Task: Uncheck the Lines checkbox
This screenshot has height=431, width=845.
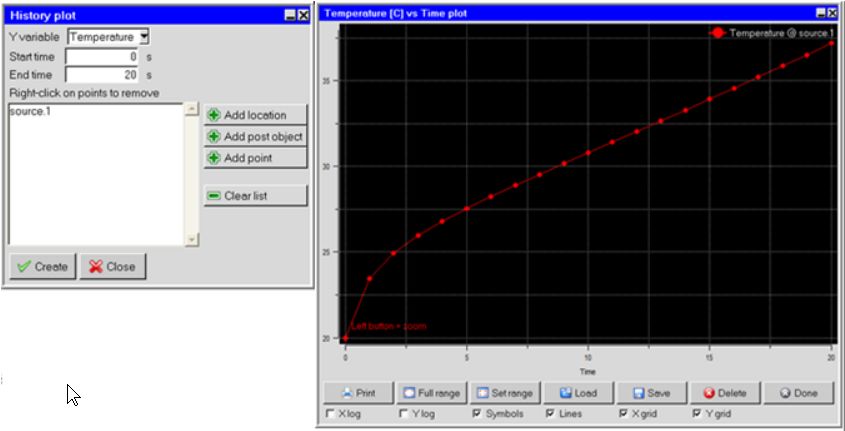Action: tap(550, 414)
